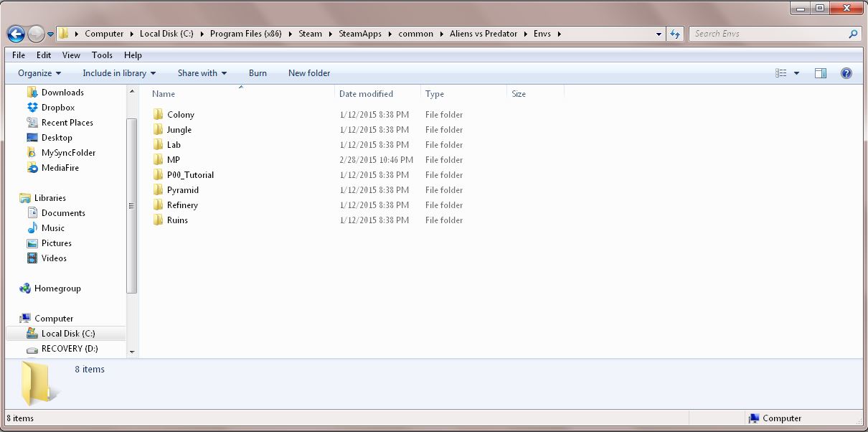The width and height of the screenshot is (868, 432).
Task: Select MySyncFolder in the navigation pane
Action: pos(68,153)
